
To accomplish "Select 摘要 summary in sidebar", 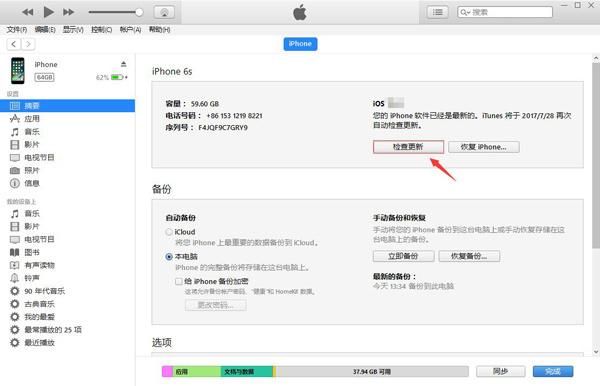I will point(67,106).
